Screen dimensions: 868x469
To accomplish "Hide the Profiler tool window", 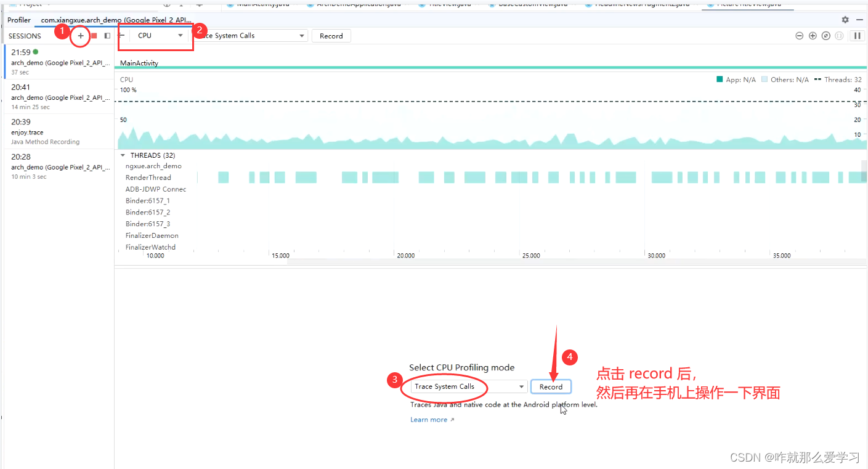I will pyautogui.click(x=859, y=20).
